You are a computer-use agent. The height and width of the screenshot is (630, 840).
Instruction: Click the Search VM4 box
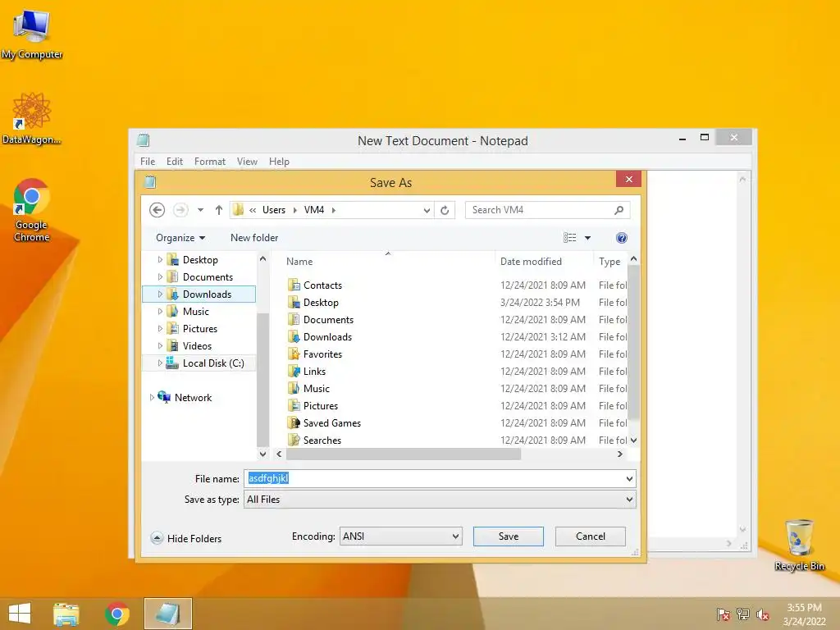(547, 210)
